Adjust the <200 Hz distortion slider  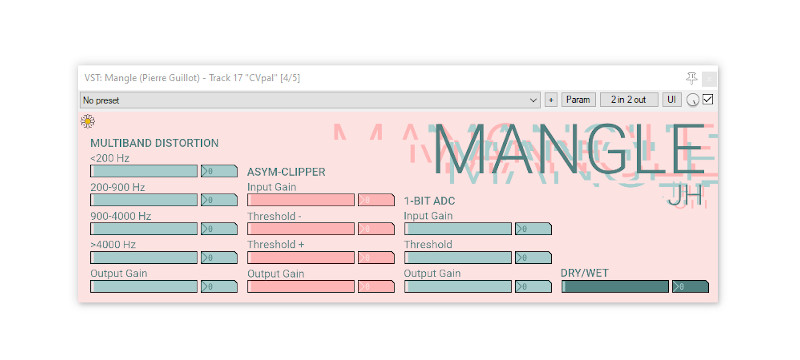tap(144, 171)
